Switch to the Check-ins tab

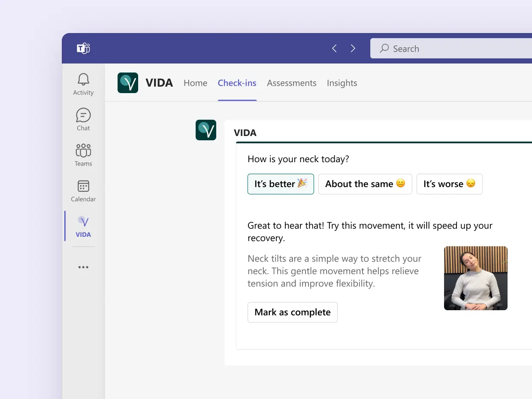(237, 83)
